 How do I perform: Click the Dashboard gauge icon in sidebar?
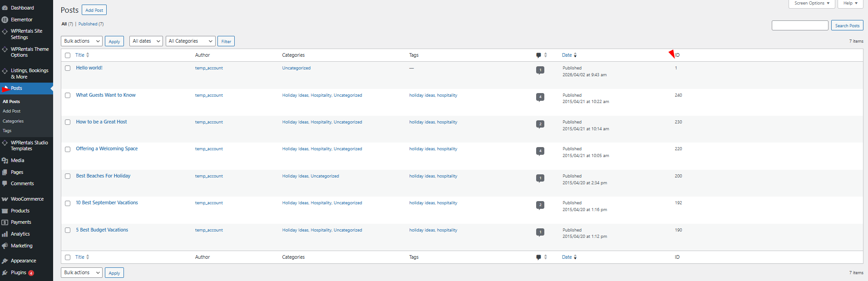[x=5, y=8]
